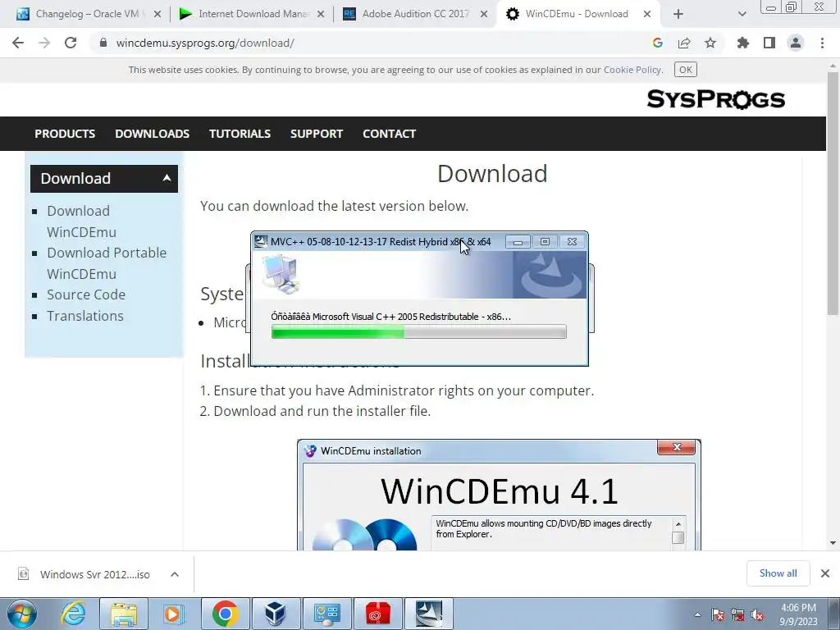This screenshot has width=840, height=630.
Task: Click the Action Center flag icon
Action: click(718, 615)
